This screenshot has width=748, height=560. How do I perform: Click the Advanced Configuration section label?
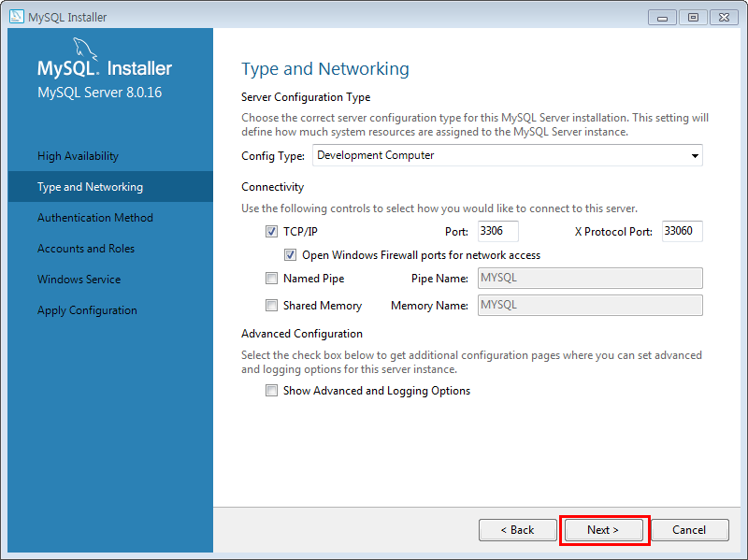tap(302, 334)
